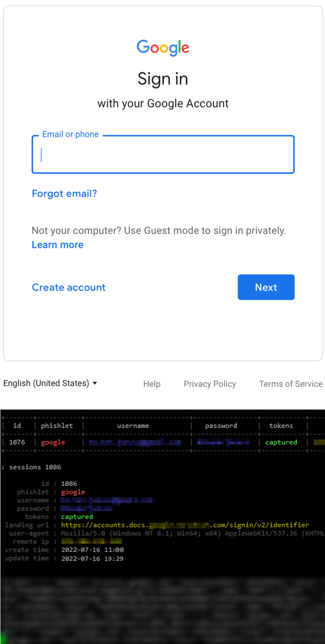Click the username column header in terminal
The width and height of the screenshot is (325, 644).
pyautogui.click(x=133, y=426)
